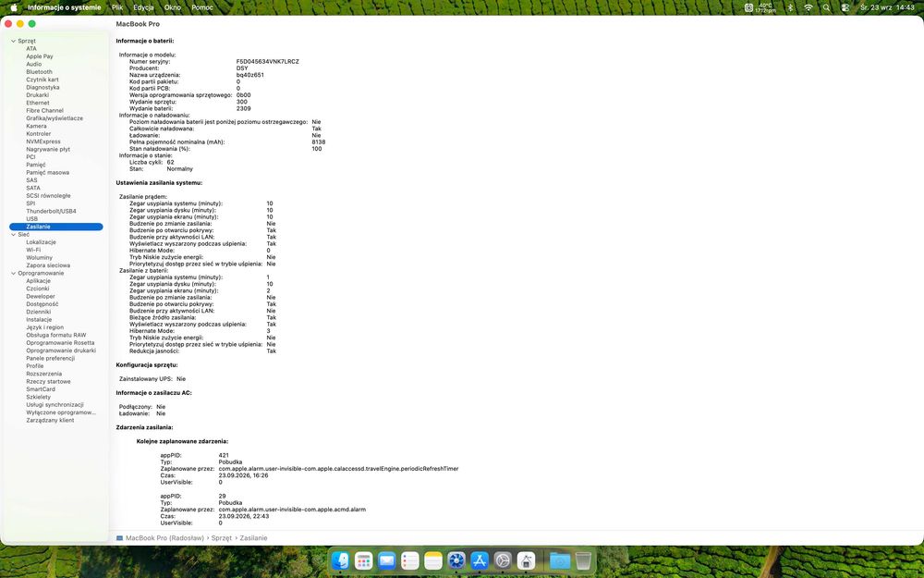Select Czcionki in the sidebar
This screenshot has width=924, height=578.
point(38,289)
